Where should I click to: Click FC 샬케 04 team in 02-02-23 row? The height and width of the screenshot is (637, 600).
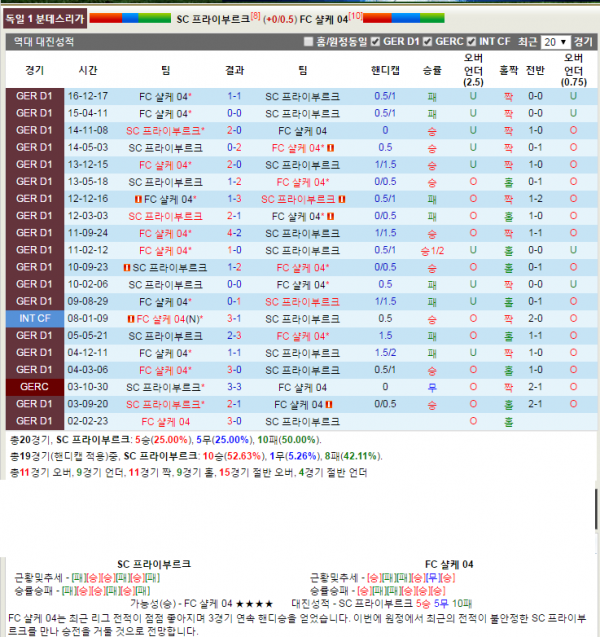[x=165, y=422]
